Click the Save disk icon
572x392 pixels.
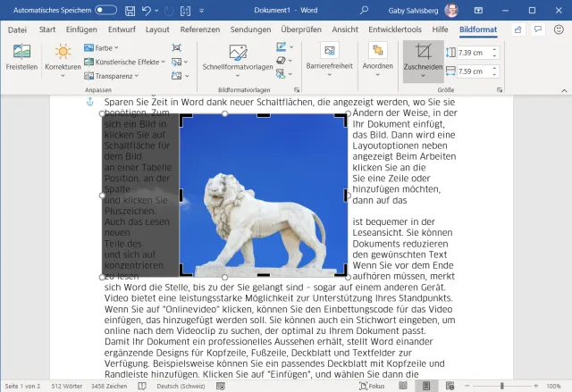pos(130,10)
